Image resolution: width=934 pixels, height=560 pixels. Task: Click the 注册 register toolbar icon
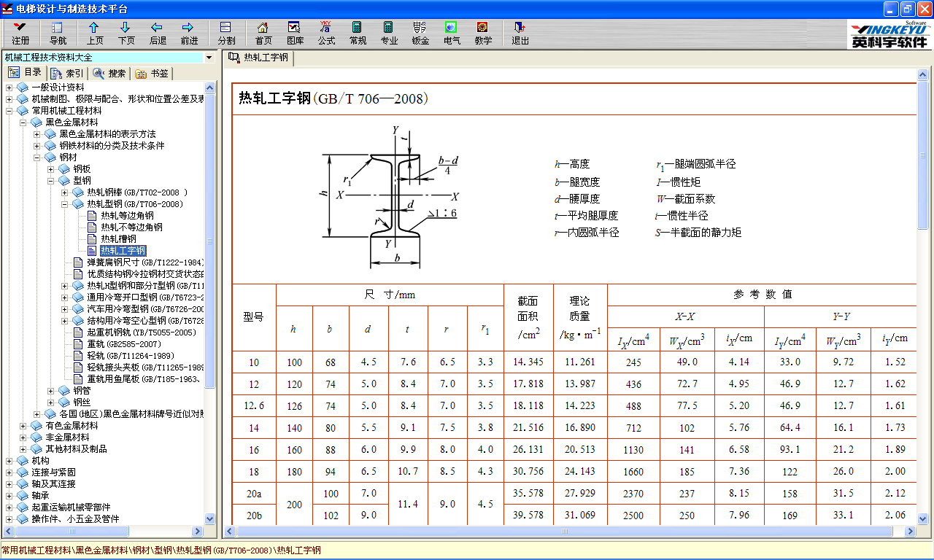point(20,33)
